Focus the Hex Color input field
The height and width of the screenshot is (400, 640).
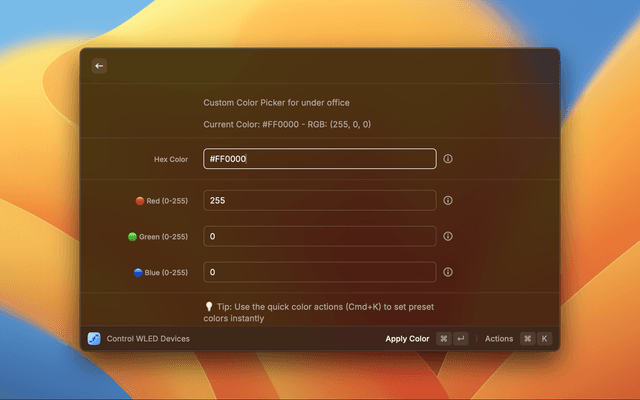click(x=319, y=159)
